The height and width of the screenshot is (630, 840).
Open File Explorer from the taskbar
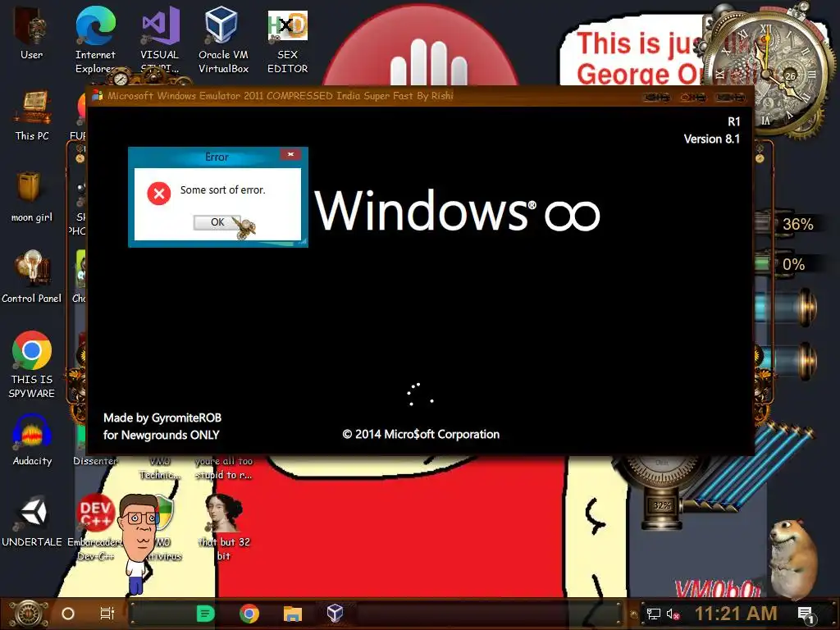293,614
